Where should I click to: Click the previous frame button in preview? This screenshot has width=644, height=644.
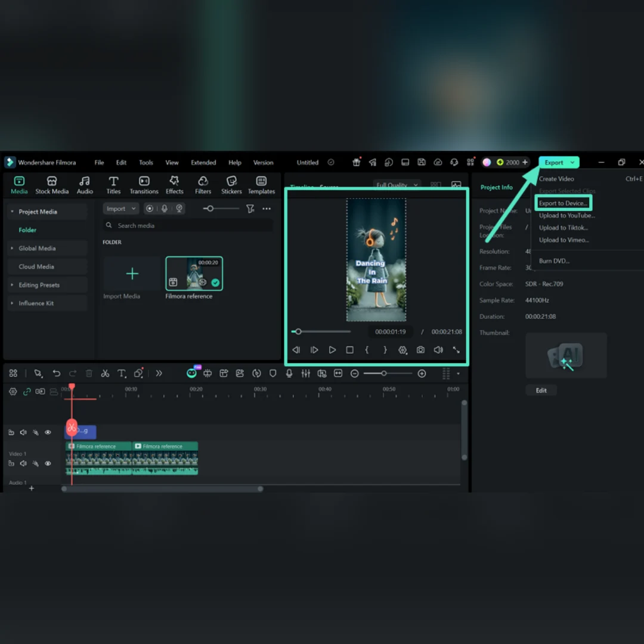296,351
